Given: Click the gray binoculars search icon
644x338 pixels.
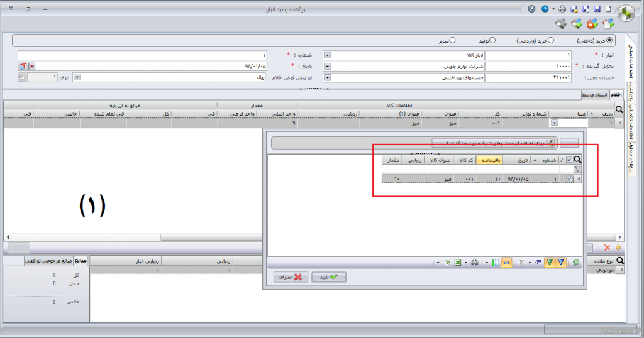Looking at the screenshot, I should (560, 25).
